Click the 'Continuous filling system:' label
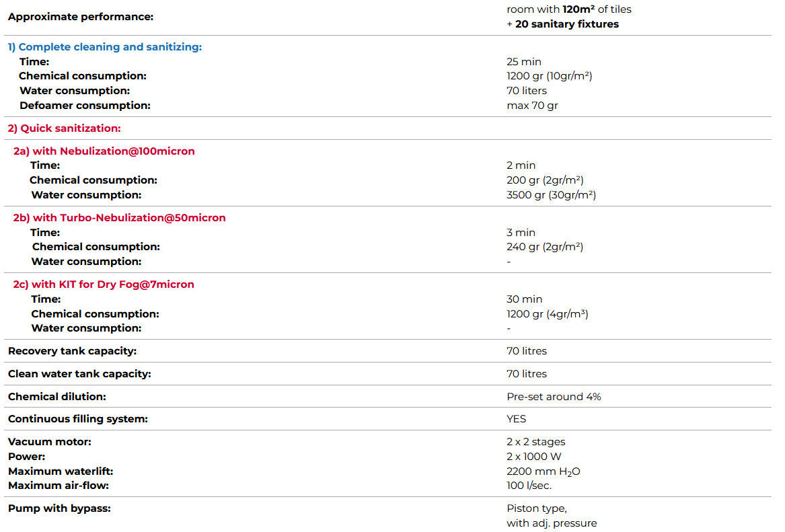The height and width of the screenshot is (532, 785). 78,419
